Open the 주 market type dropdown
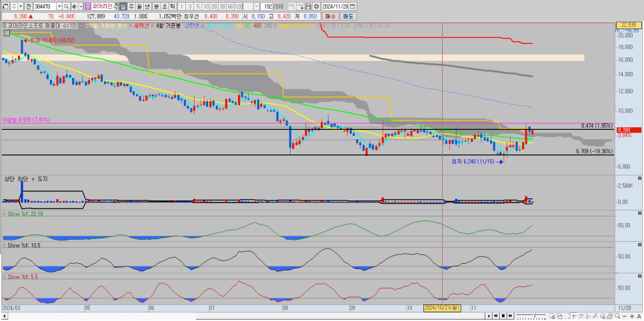This screenshot has width=644, height=321. (21, 7)
